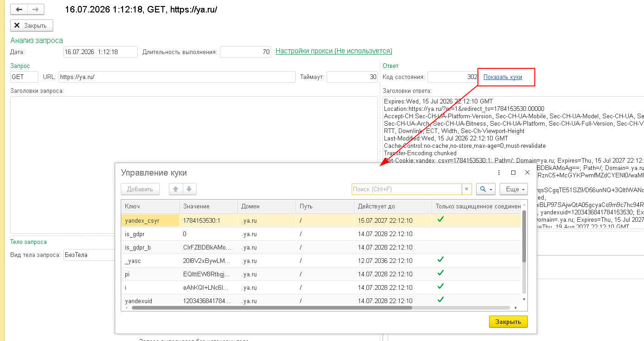Image resolution: width=644 pixels, height=341 pixels.
Task: Toggle secure-only checkmark for _yasc row
Action: [440, 260]
